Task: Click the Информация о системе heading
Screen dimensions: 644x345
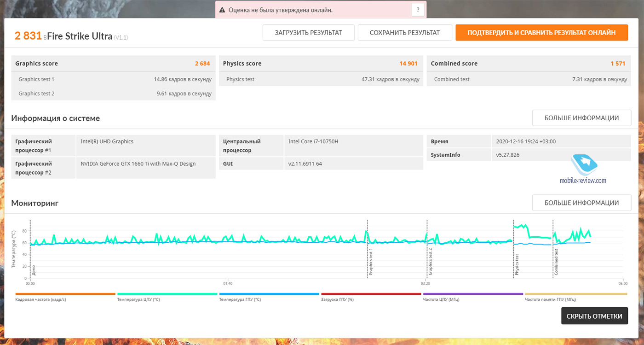Action: [56, 118]
